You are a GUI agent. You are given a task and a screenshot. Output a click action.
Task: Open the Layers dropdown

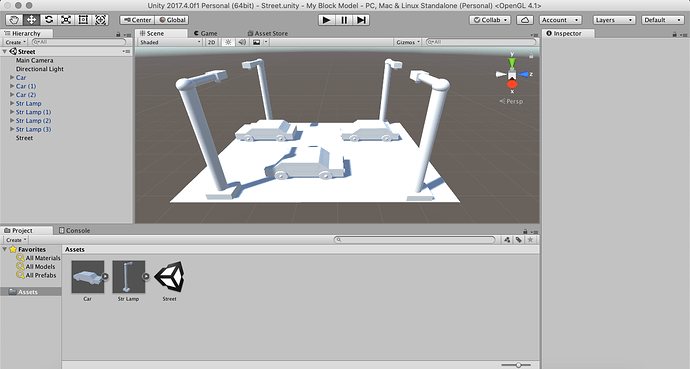pyautogui.click(x=614, y=20)
